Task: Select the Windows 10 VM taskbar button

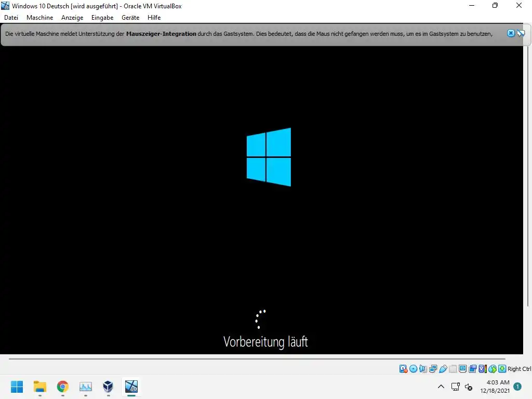Action: (x=131, y=387)
